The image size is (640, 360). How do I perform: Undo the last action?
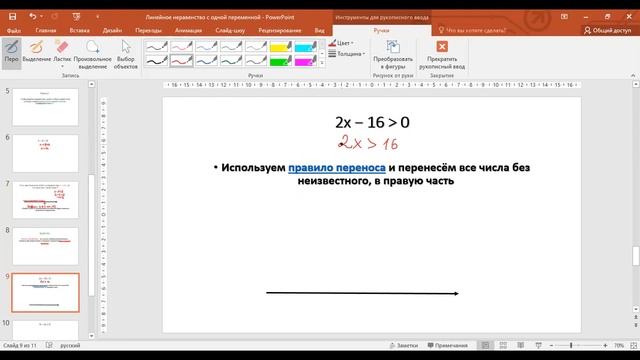33,16
